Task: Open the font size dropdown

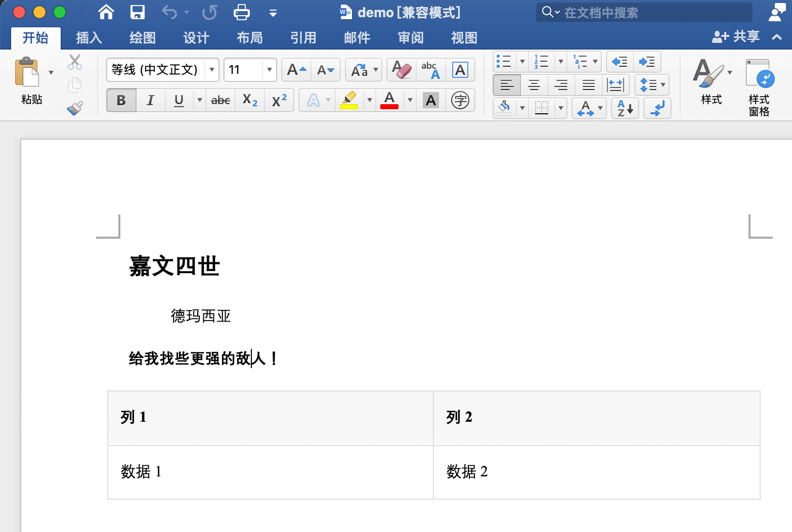Action: [270, 70]
